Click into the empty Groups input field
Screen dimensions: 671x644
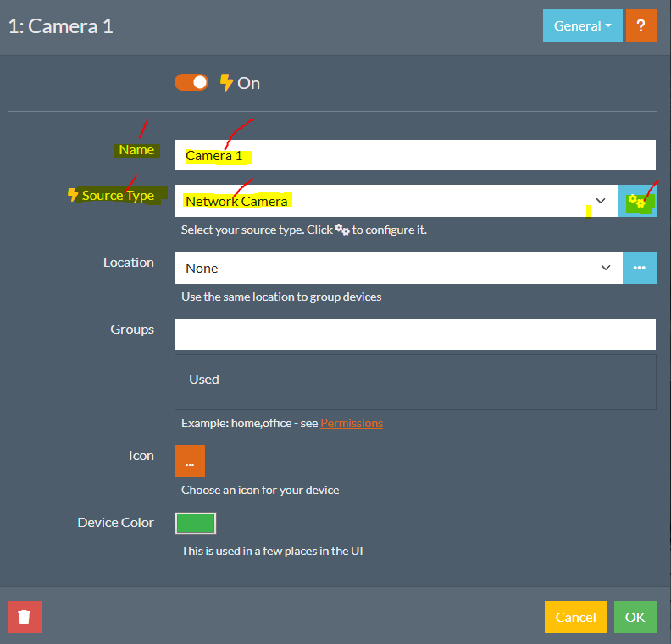(x=415, y=335)
